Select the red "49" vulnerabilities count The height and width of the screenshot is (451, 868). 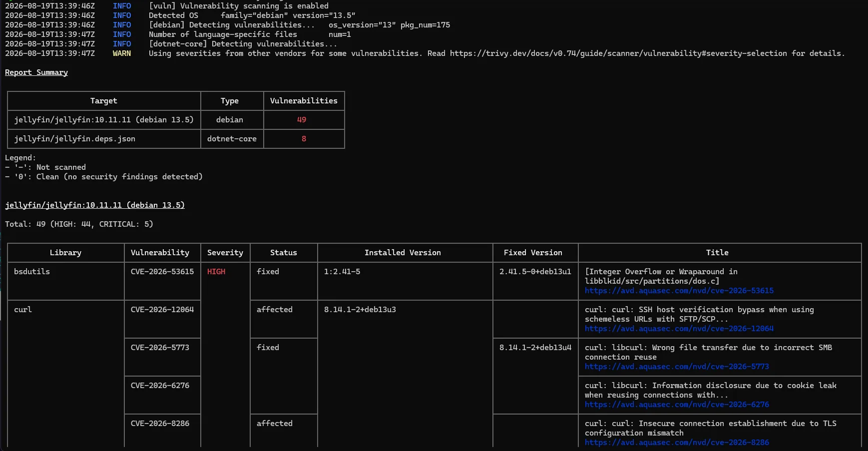click(x=302, y=120)
